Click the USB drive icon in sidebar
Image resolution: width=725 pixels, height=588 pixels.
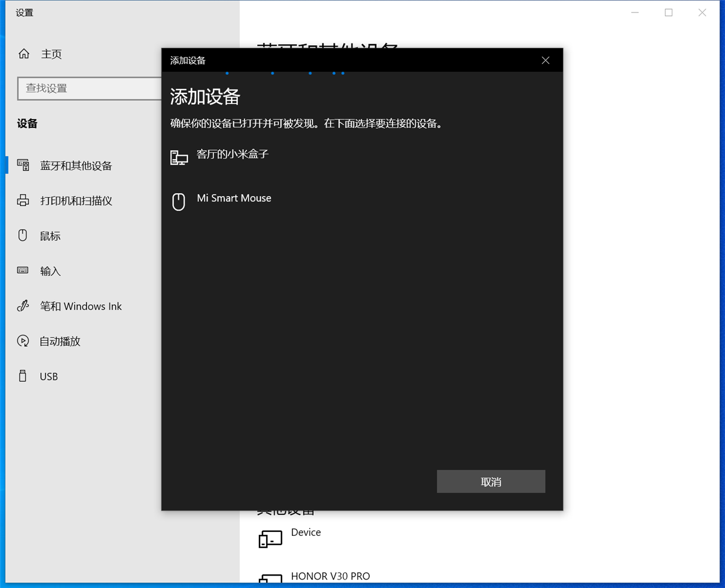[23, 376]
